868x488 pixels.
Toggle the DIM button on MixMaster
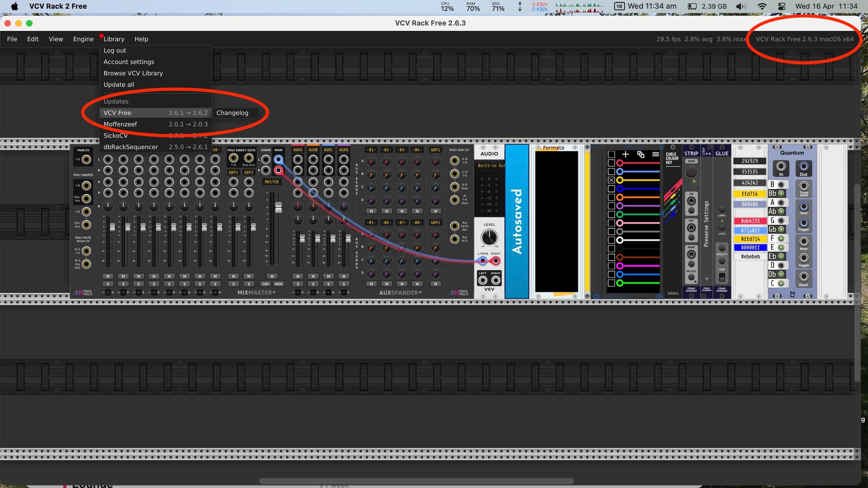point(266,284)
